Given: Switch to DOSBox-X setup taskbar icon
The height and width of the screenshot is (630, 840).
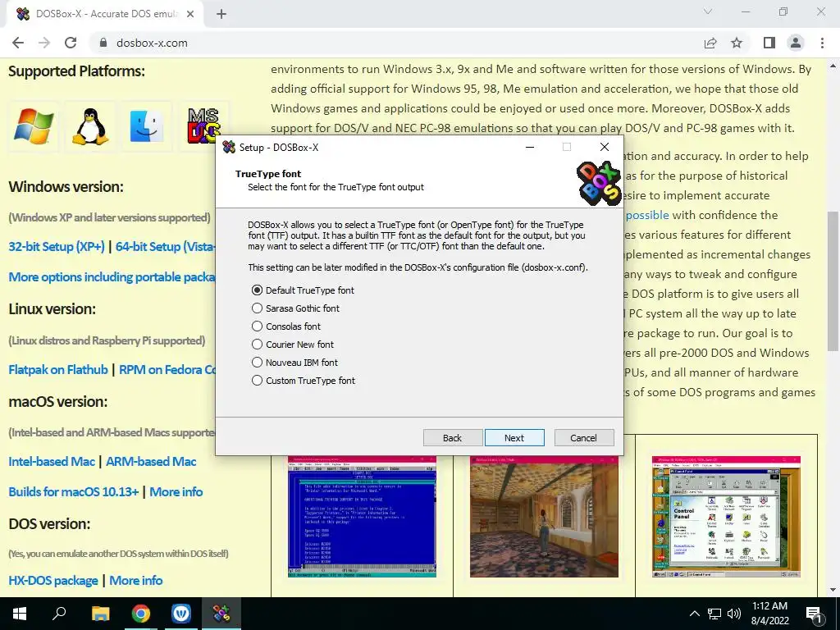Looking at the screenshot, I should tap(221, 614).
